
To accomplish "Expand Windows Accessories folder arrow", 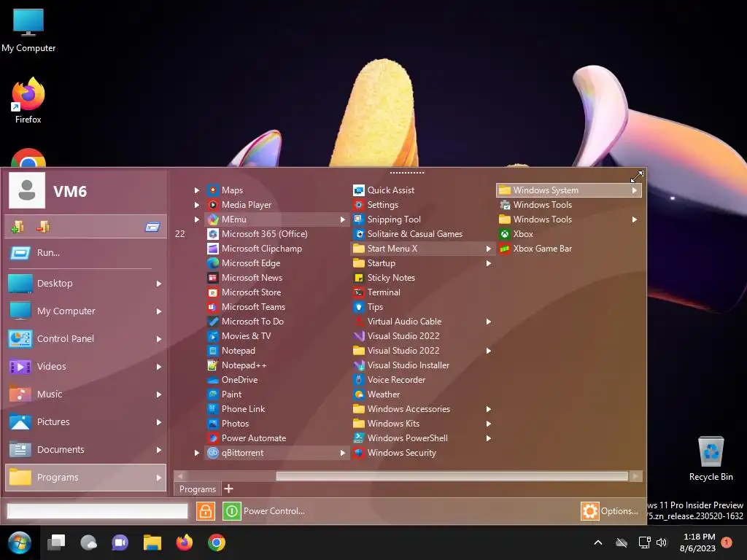I will pyautogui.click(x=488, y=409).
